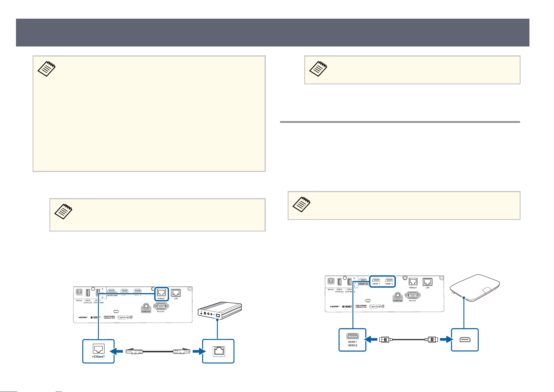The image size is (554, 392).
Task: Click the Control4 logo in the streaming device diagram
Action: tap(377, 306)
